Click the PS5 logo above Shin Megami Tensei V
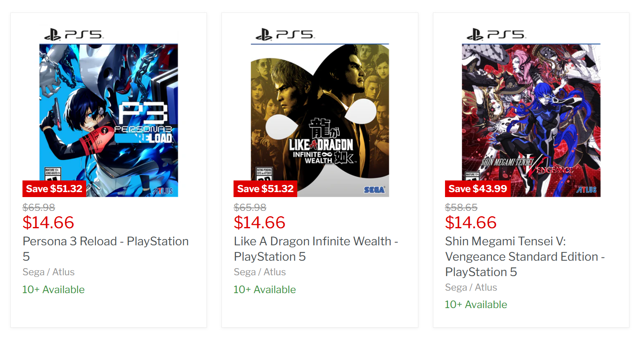The image size is (644, 353). click(x=496, y=34)
